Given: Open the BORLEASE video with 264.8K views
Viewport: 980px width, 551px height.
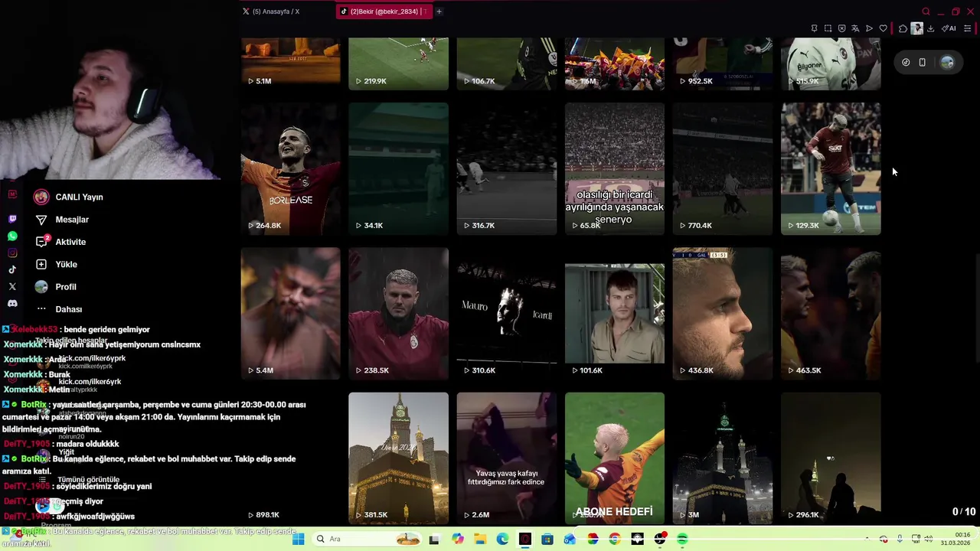Looking at the screenshot, I should pos(290,168).
